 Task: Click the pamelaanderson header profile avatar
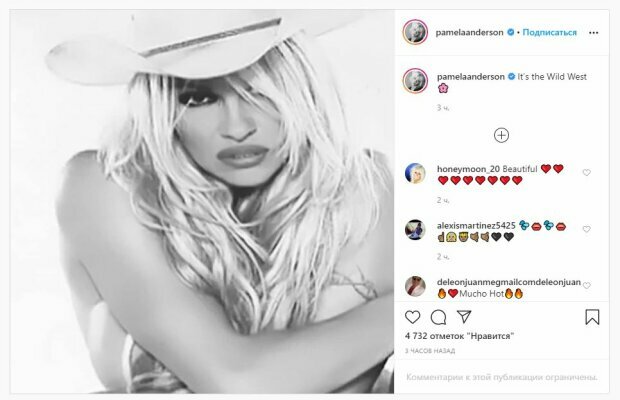pos(415,32)
